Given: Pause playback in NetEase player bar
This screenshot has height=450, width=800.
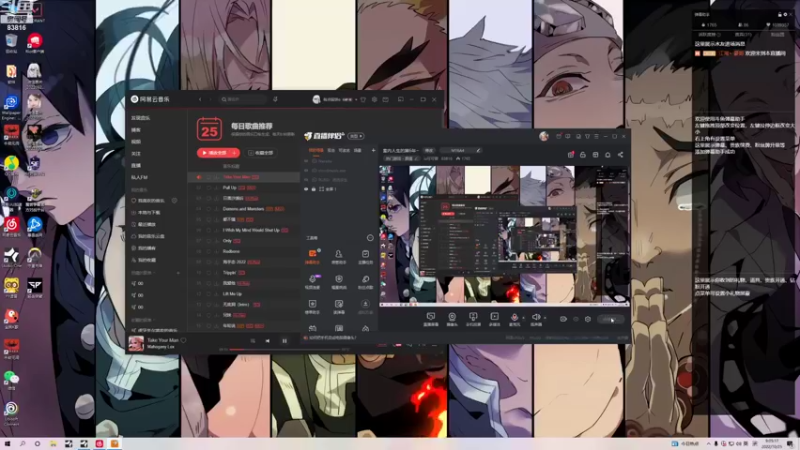Looking at the screenshot, I should point(284,341).
